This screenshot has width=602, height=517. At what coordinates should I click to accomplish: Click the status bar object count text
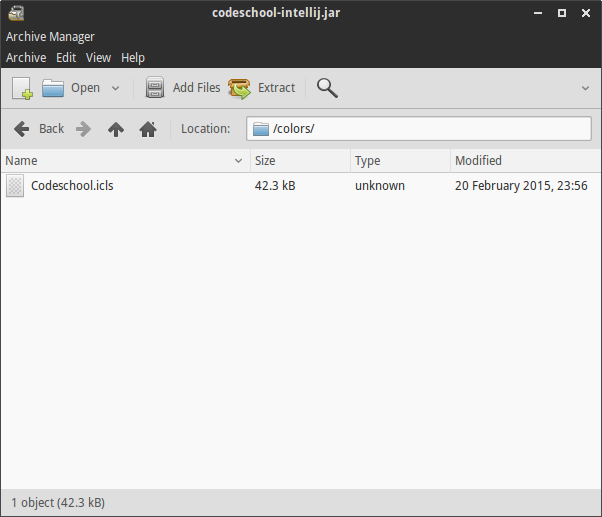pos(58,502)
